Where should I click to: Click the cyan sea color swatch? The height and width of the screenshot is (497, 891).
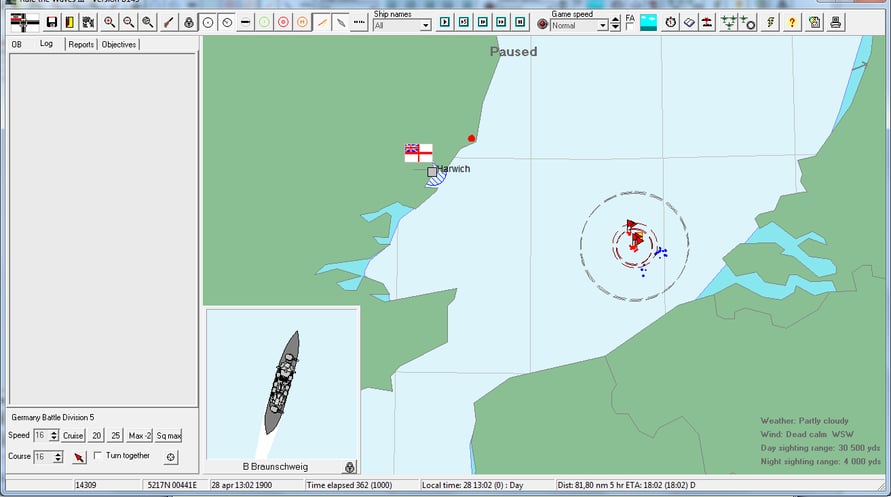point(648,23)
